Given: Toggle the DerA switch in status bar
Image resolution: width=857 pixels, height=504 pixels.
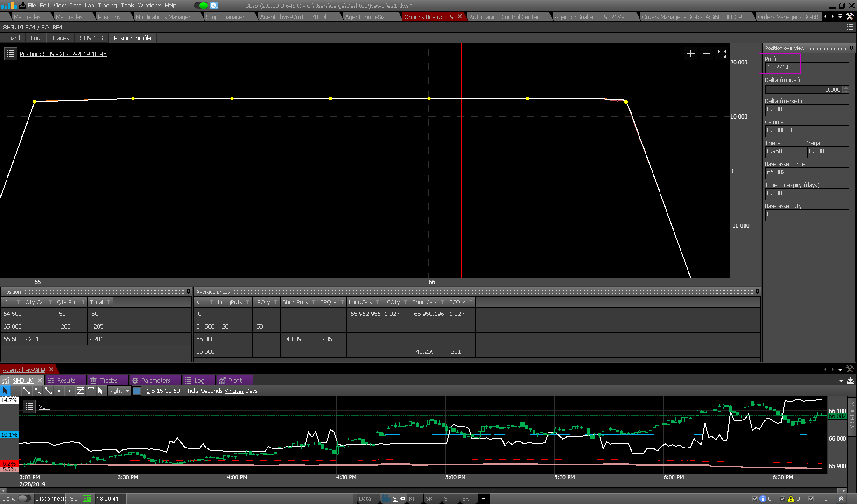Looking at the screenshot, I should click(24, 498).
